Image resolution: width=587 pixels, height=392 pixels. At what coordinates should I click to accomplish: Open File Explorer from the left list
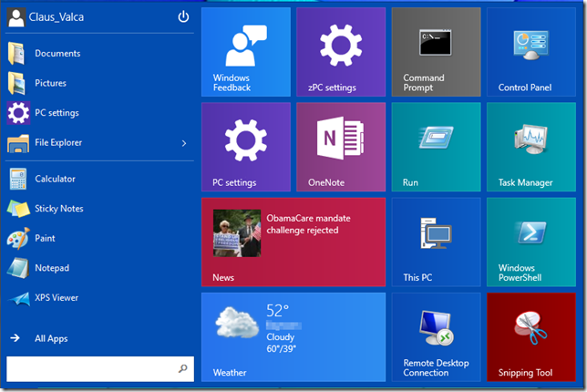(x=100, y=142)
